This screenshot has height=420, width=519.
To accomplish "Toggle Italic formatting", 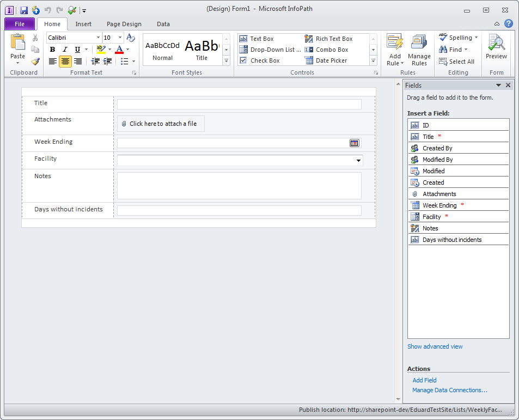I will click(x=65, y=50).
